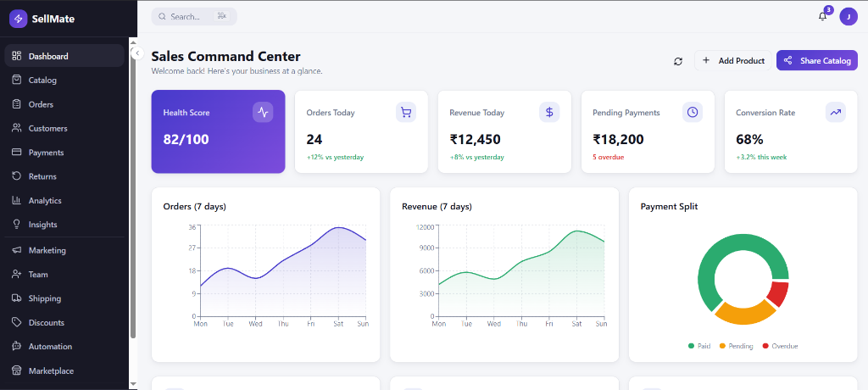The image size is (868, 390).
Task: Click the SellMate lightning logo icon
Action: click(x=19, y=19)
